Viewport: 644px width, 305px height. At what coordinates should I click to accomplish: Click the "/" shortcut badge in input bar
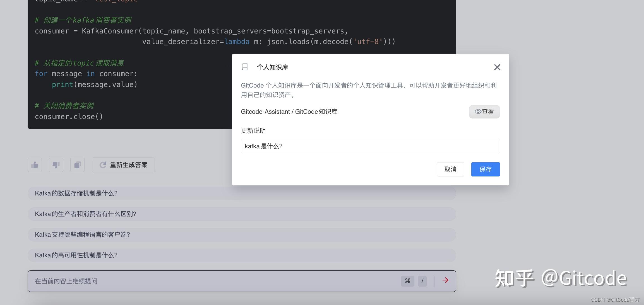pyautogui.click(x=422, y=281)
